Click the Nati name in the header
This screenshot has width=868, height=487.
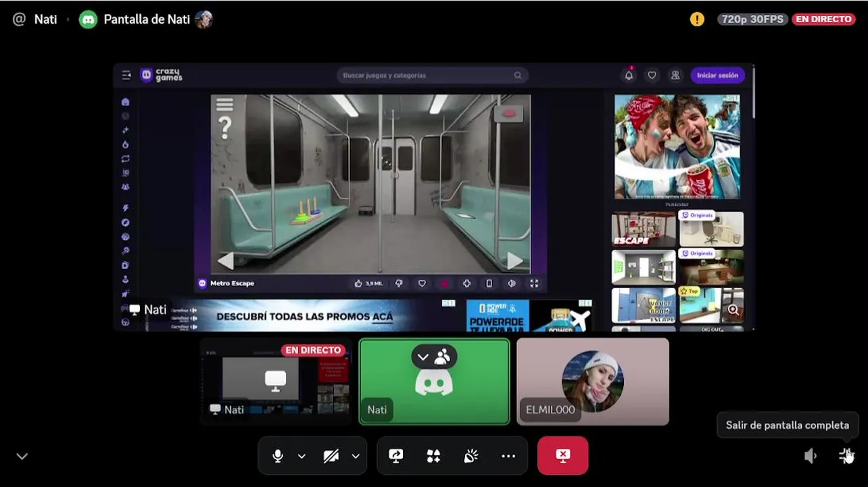point(45,19)
